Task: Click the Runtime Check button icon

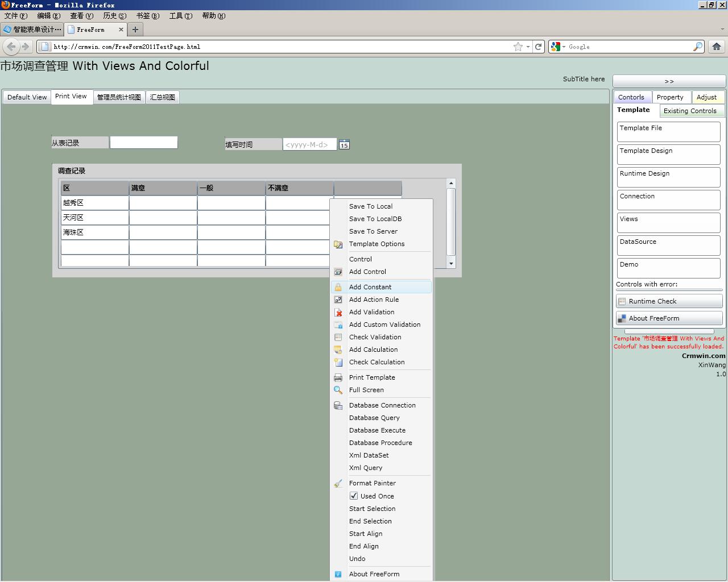Action: tap(622, 302)
